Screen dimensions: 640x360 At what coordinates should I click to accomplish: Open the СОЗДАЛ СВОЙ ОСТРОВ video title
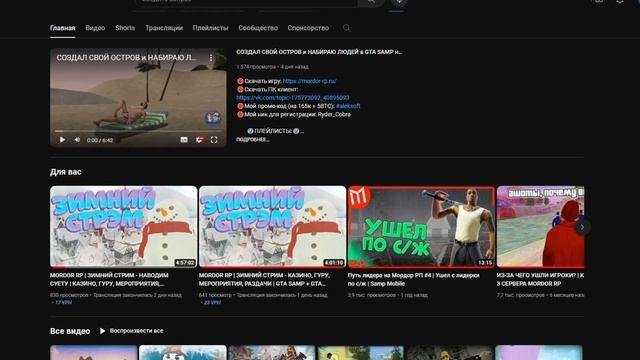[x=319, y=52]
